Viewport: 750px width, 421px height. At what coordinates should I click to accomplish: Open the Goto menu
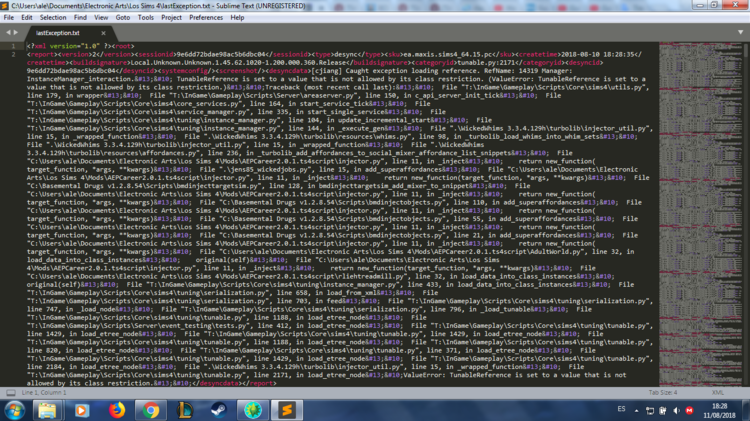click(x=123, y=18)
